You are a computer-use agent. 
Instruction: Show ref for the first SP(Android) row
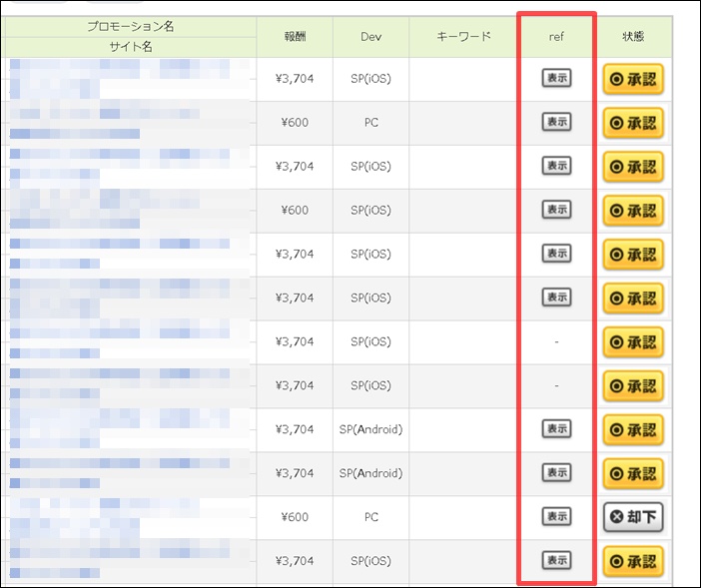click(556, 428)
